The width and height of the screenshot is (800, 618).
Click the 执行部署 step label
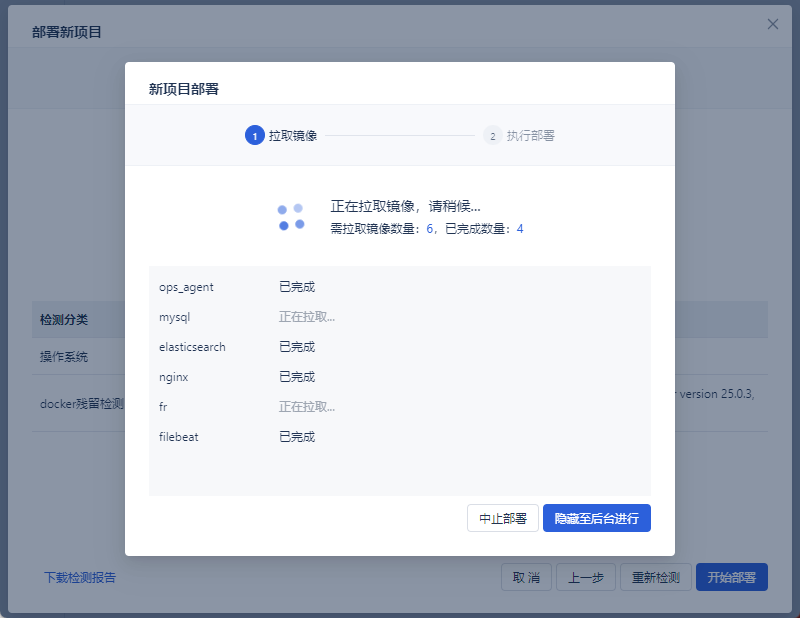(x=531, y=136)
